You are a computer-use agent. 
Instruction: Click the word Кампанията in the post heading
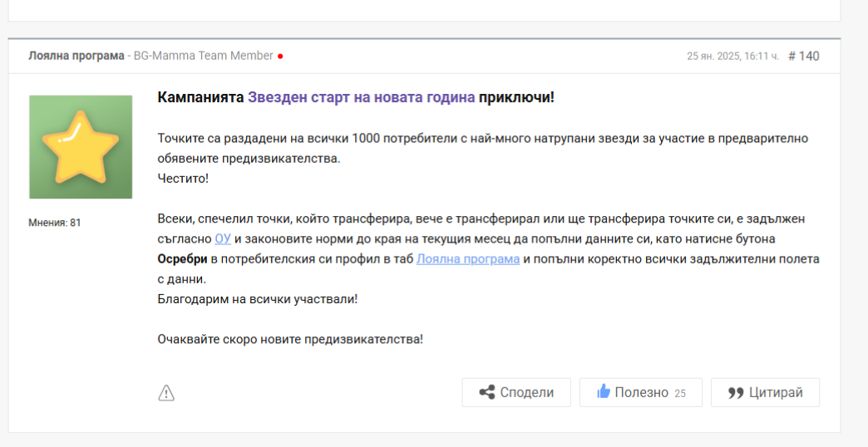pos(200,97)
